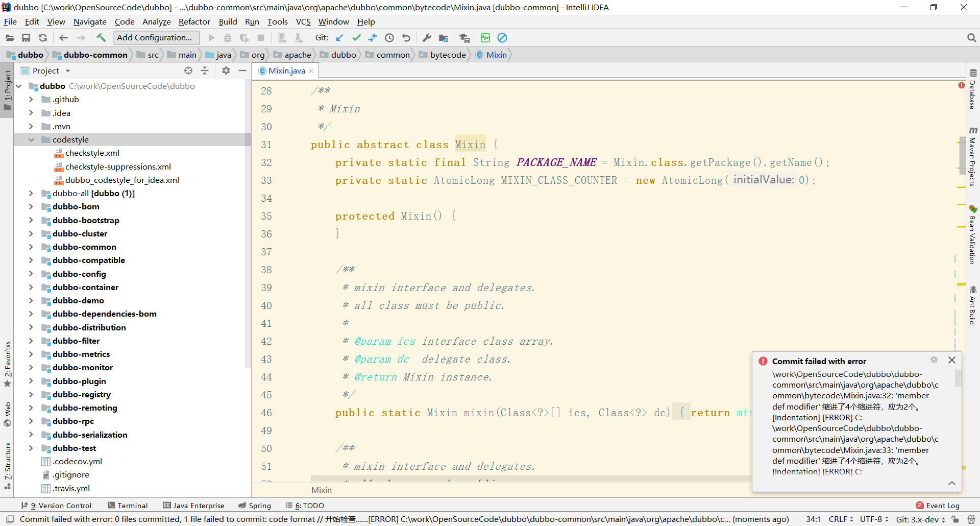Open the Event Log
The height and width of the screenshot is (526, 980).
(x=938, y=506)
